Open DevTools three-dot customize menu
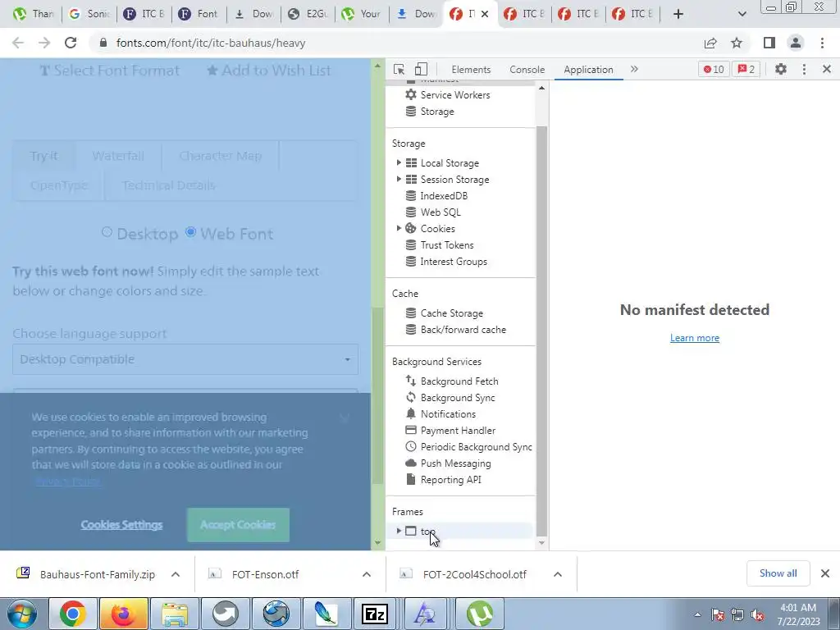This screenshot has width=840, height=630. [804, 69]
